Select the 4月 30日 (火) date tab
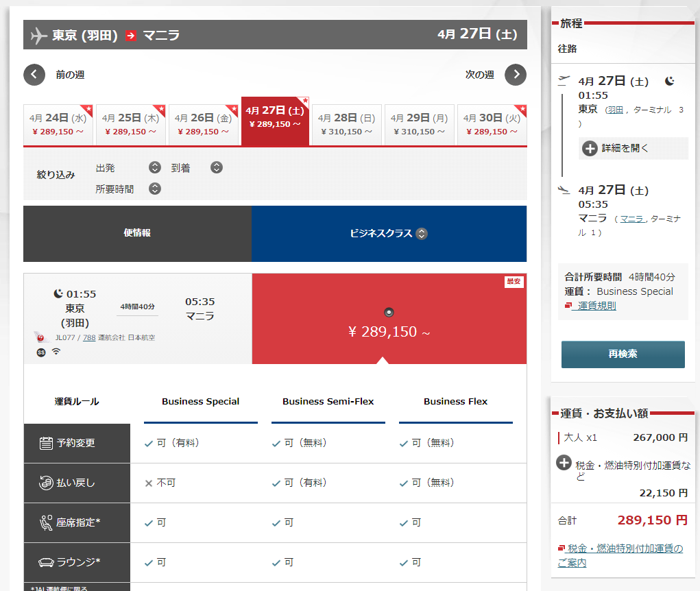 coord(492,124)
